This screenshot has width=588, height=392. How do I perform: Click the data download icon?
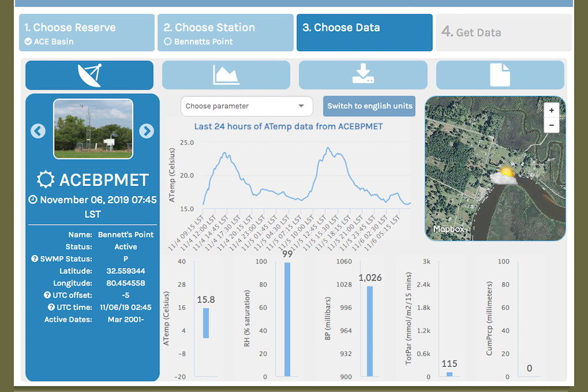(363, 75)
